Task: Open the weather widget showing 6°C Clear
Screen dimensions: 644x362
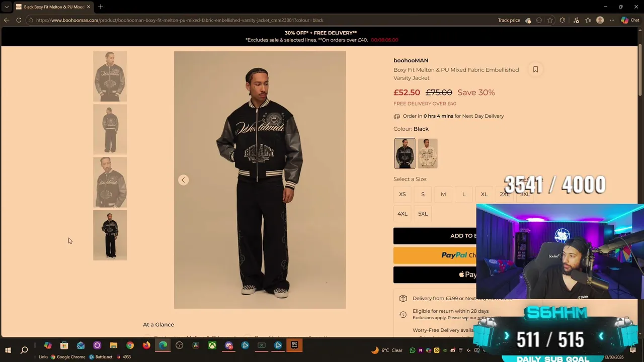Action: (x=387, y=350)
